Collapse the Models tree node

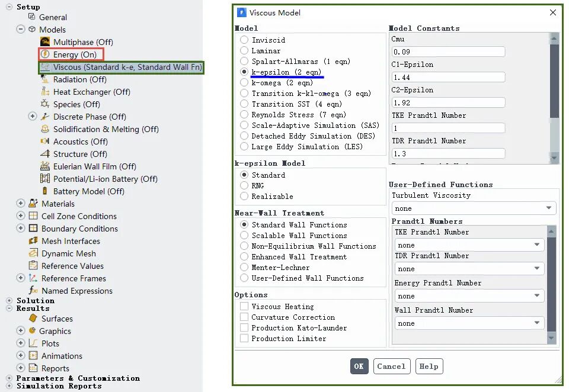pyautogui.click(x=21, y=29)
